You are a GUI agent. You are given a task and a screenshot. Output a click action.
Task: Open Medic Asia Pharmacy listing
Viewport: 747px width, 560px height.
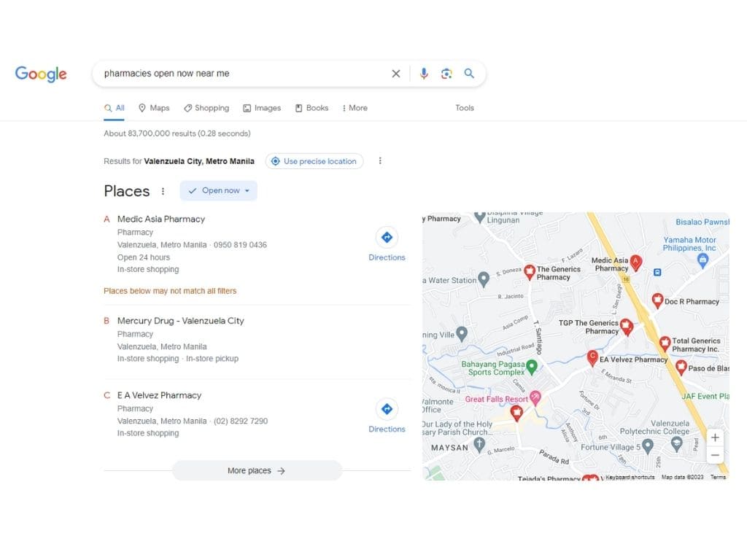[161, 219]
